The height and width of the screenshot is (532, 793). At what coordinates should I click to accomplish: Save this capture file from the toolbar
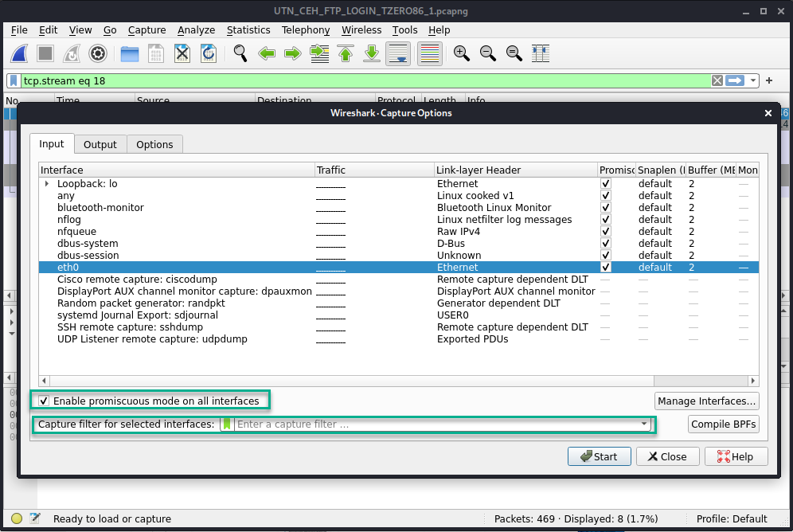pyautogui.click(x=156, y=53)
